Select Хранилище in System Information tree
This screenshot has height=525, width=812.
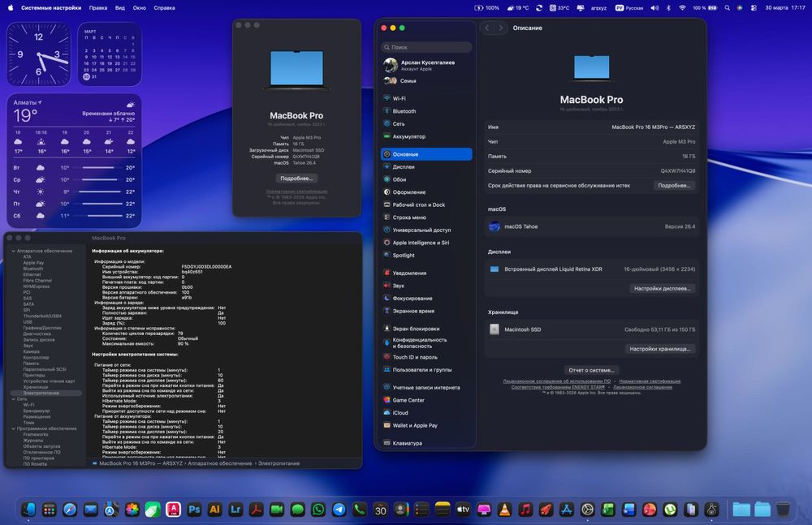pos(35,387)
